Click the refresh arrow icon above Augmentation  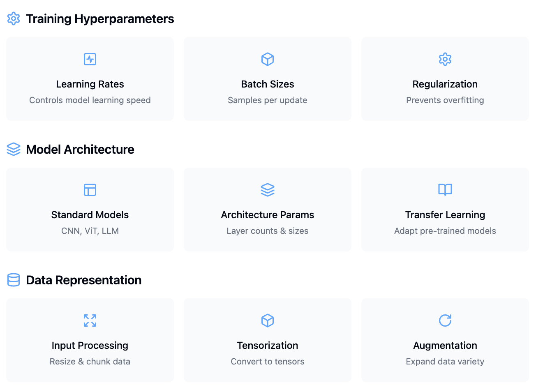coord(445,321)
